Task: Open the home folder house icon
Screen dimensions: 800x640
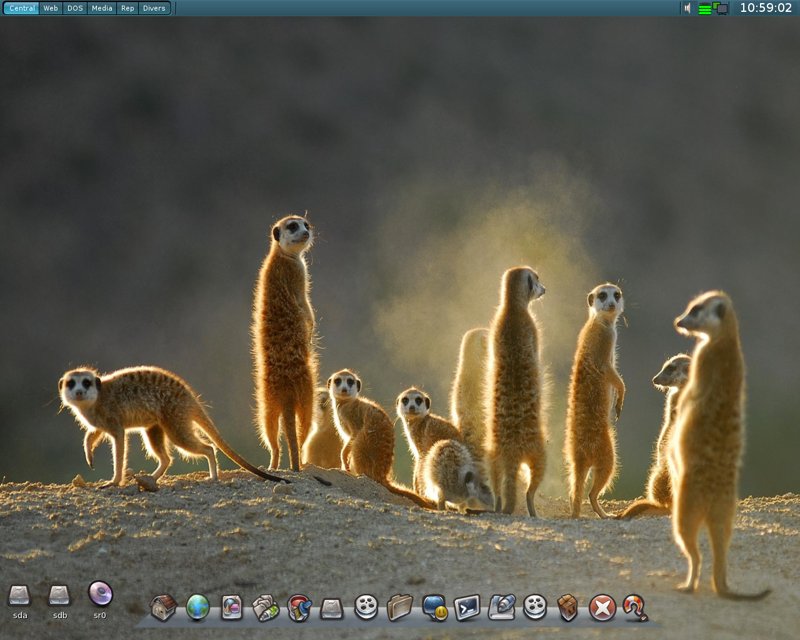Action: coord(164,607)
